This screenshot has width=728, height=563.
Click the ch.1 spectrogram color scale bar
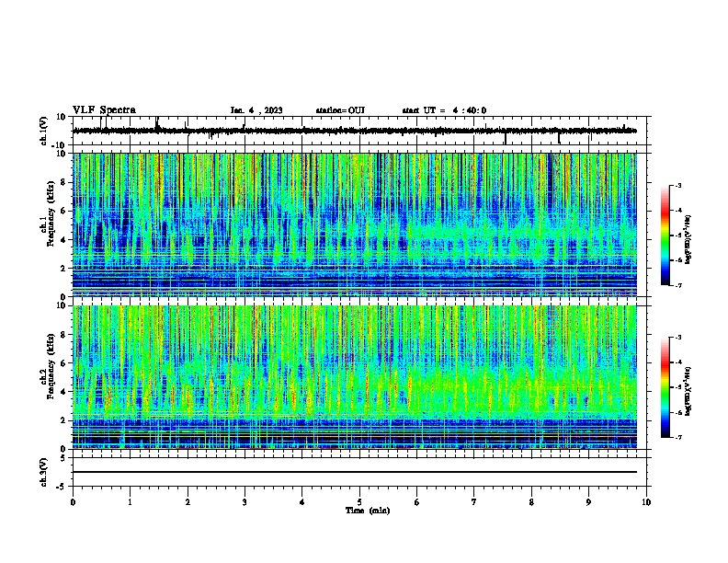665,236
